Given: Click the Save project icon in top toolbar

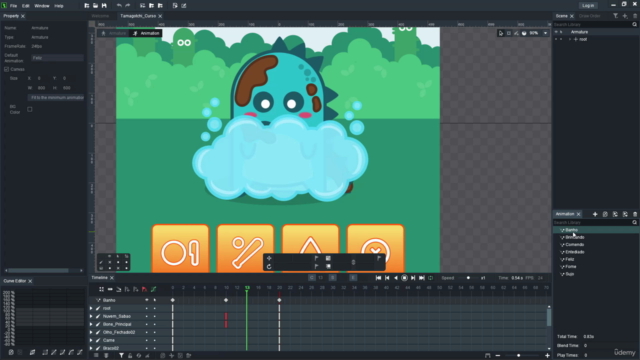Looking at the screenshot, I should [x=104, y=6].
